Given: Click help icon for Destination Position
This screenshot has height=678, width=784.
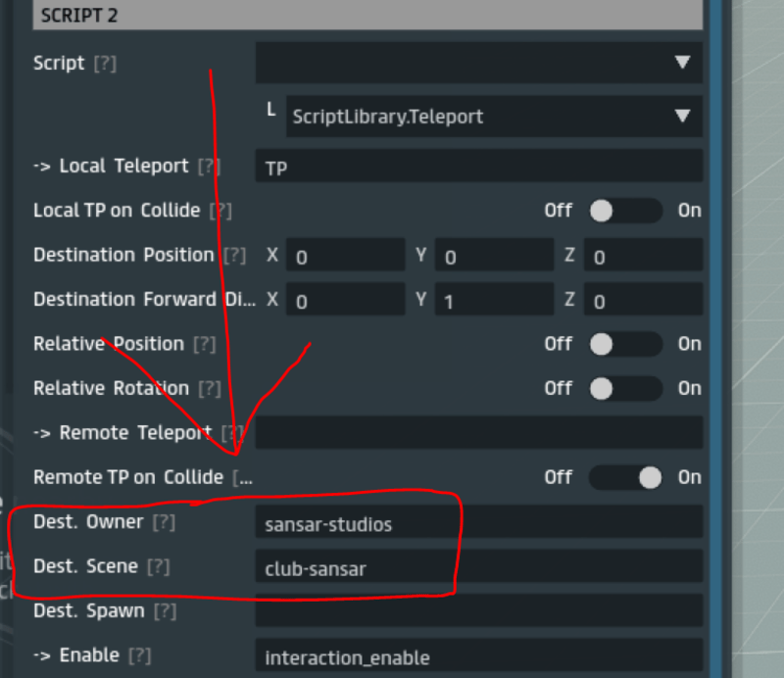Looking at the screenshot, I should 234,256.
